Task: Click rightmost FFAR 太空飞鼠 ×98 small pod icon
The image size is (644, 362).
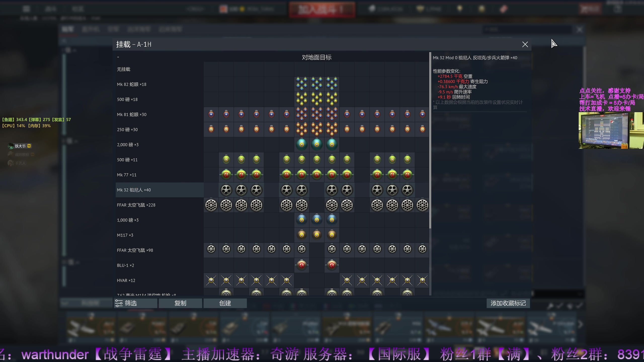Action: coord(422,249)
